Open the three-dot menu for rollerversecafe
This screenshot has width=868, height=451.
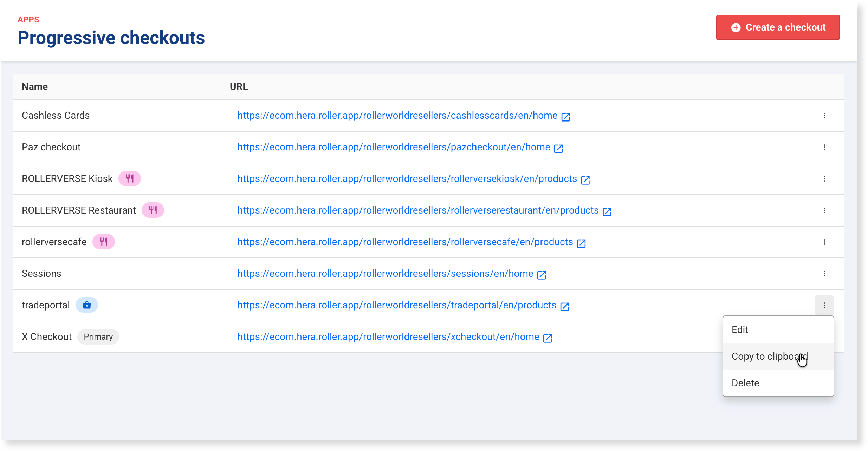point(824,242)
